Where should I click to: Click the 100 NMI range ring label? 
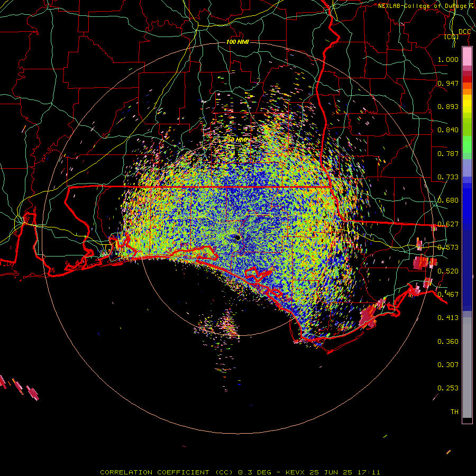(x=237, y=42)
